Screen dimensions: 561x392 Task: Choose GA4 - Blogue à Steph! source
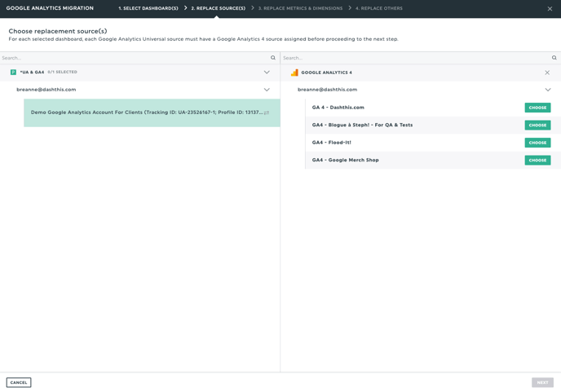click(537, 126)
